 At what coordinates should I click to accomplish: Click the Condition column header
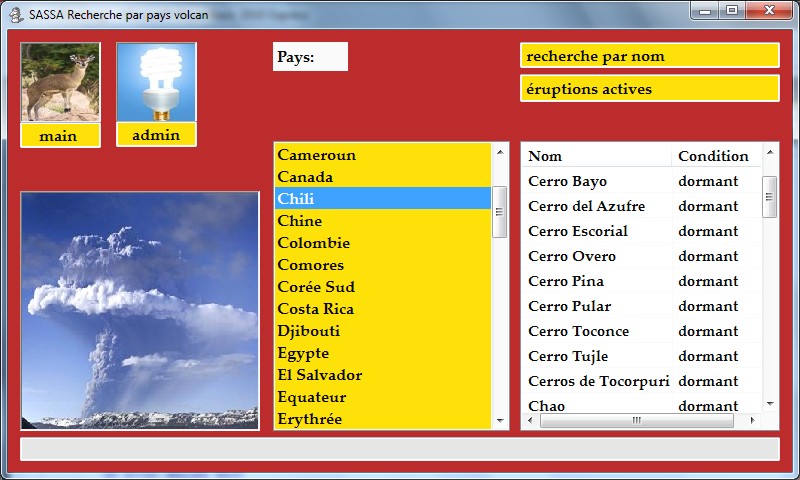pos(714,156)
